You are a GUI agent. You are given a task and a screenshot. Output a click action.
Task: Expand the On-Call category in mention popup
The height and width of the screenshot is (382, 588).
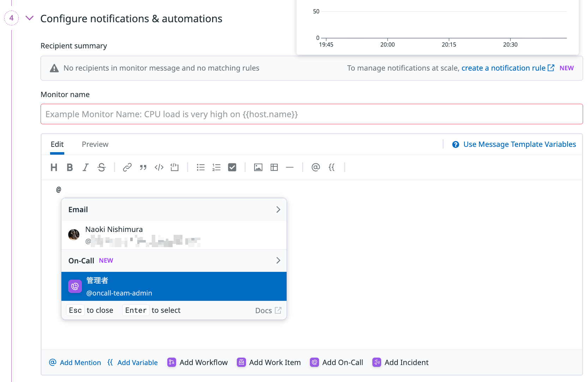pyautogui.click(x=174, y=261)
